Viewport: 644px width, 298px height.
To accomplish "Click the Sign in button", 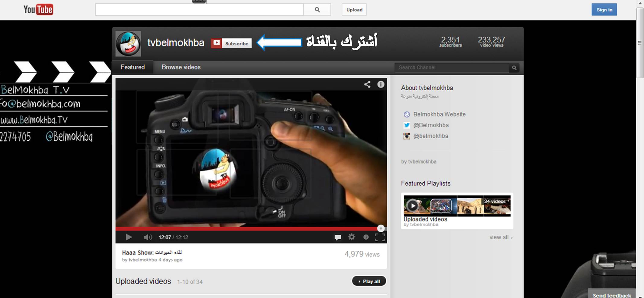I will (x=604, y=10).
